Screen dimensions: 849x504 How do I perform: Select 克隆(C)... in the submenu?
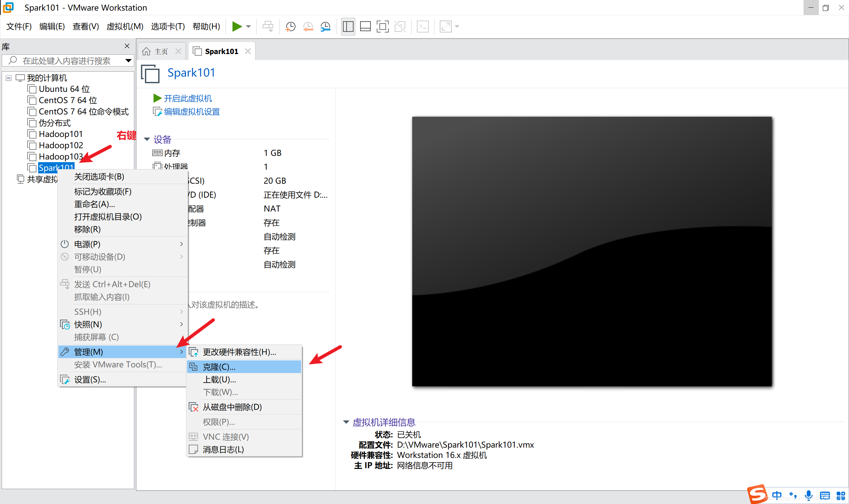pos(219,367)
